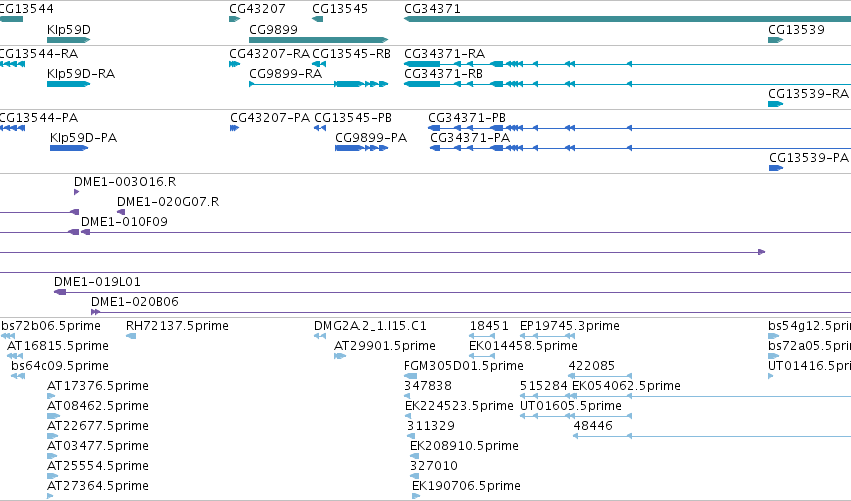Click the long teal CG9899 gene bar

coord(319,40)
